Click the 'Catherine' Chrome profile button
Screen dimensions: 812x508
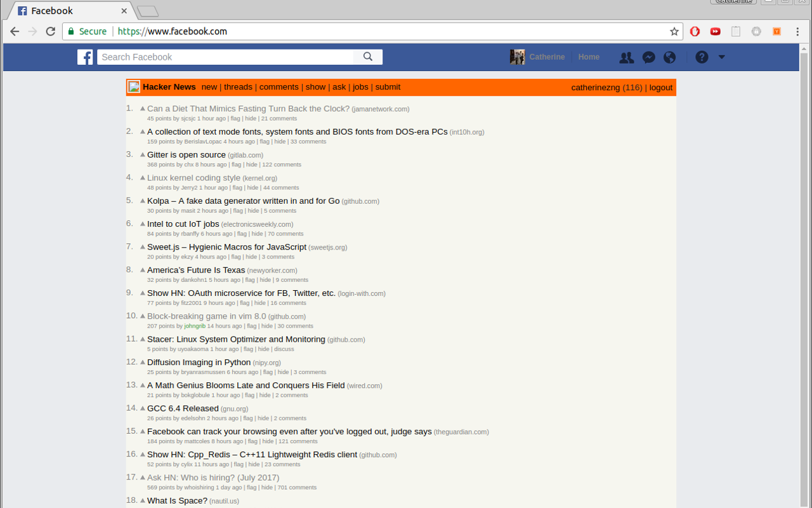(x=733, y=2)
